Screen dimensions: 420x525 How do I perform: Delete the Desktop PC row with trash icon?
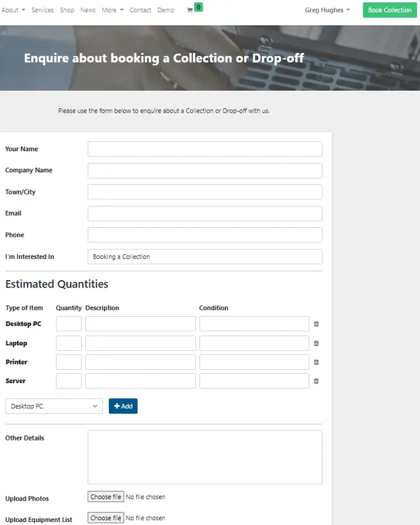[316, 324]
